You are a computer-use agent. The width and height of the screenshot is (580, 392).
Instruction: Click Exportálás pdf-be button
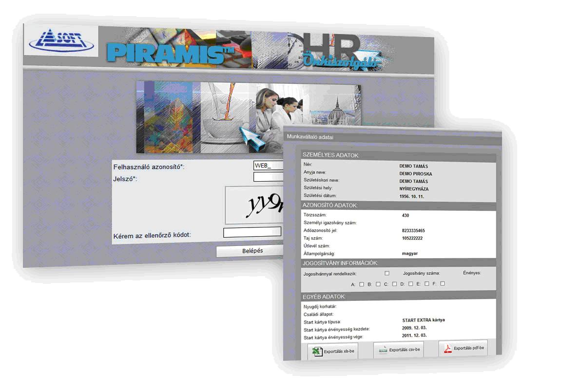pos(463,348)
